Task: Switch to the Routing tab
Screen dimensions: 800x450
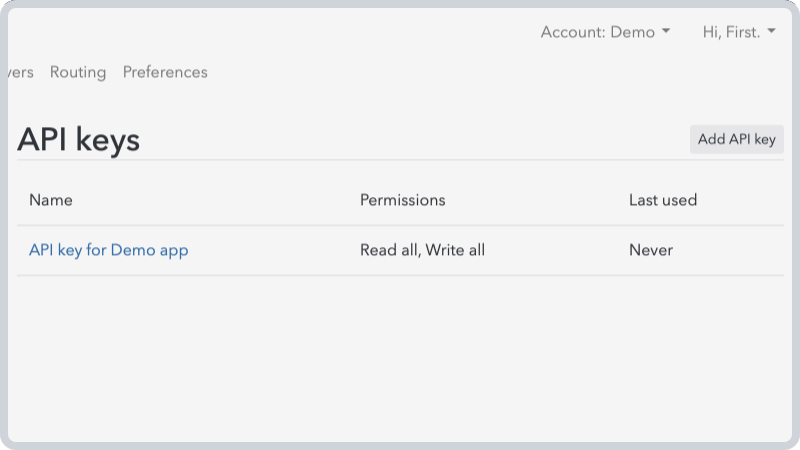Action: [78, 72]
